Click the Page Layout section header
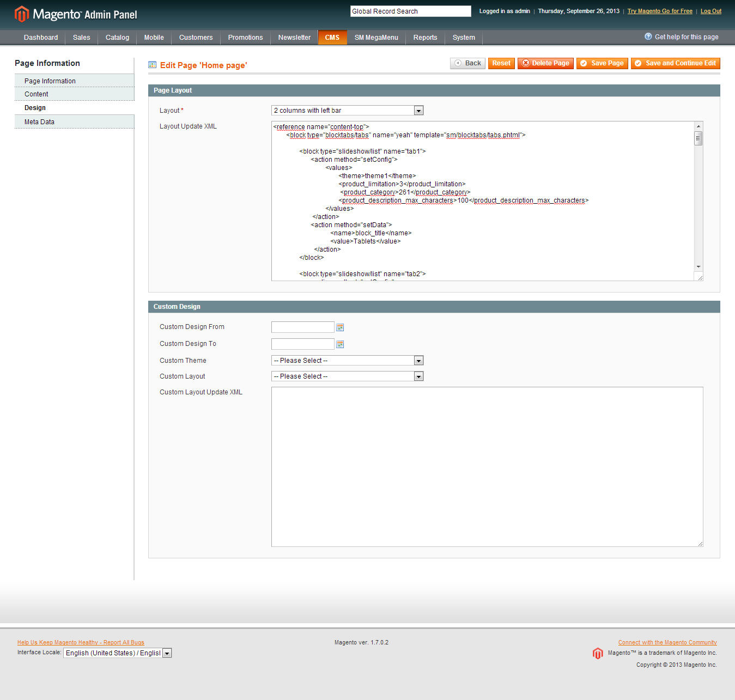735x700 pixels. (434, 90)
